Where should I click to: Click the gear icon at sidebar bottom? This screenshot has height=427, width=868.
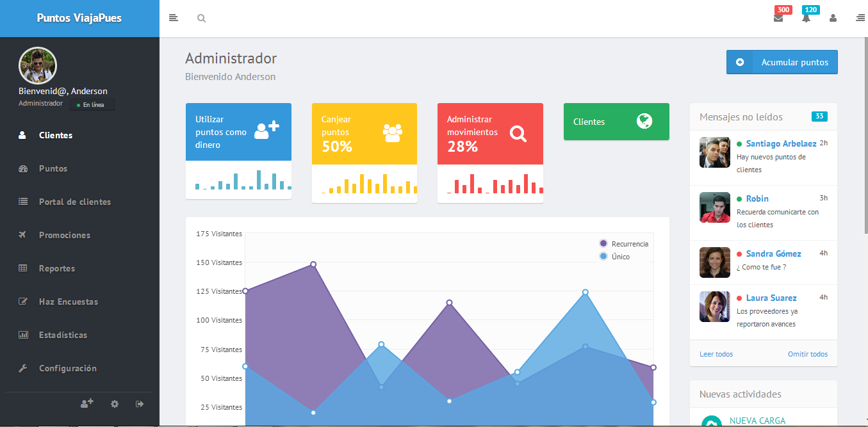tap(115, 404)
